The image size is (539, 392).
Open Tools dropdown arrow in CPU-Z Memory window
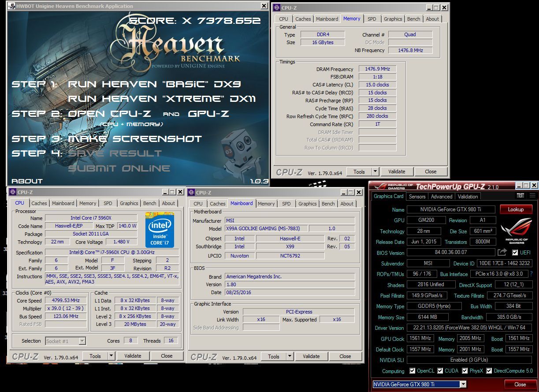(x=375, y=172)
